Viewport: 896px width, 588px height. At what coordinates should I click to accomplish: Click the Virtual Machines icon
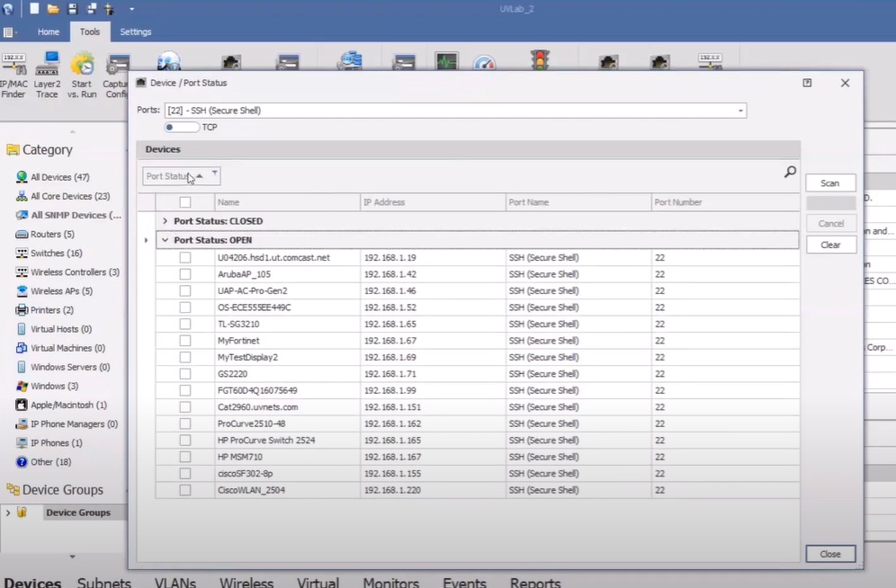point(22,348)
